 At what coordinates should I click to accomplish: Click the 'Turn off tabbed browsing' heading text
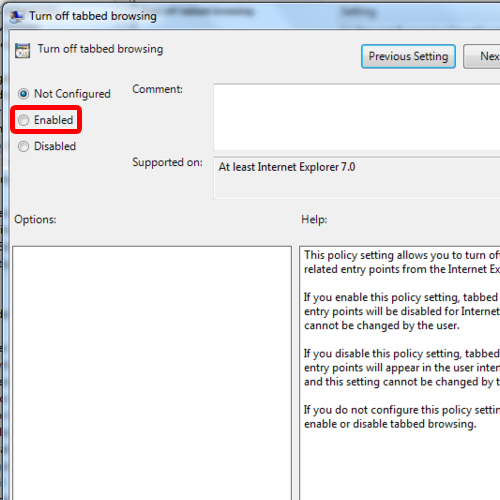(x=100, y=49)
